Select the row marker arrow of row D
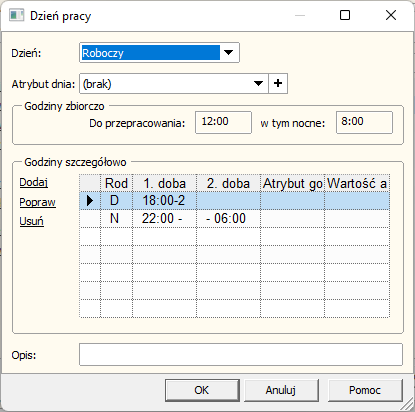 (x=90, y=201)
